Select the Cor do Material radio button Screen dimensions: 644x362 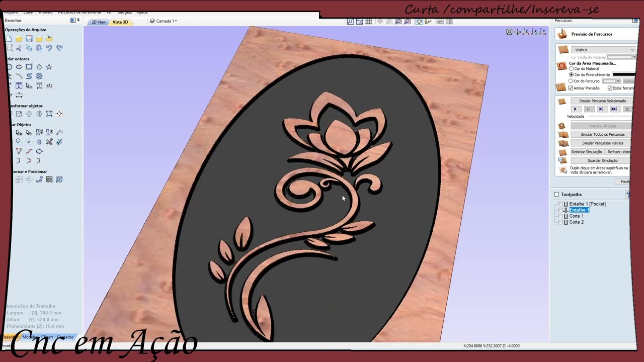click(x=571, y=69)
